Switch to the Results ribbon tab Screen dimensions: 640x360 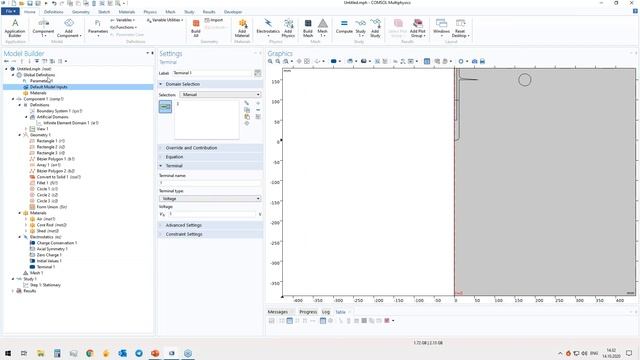pyautogui.click(x=209, y=12)
